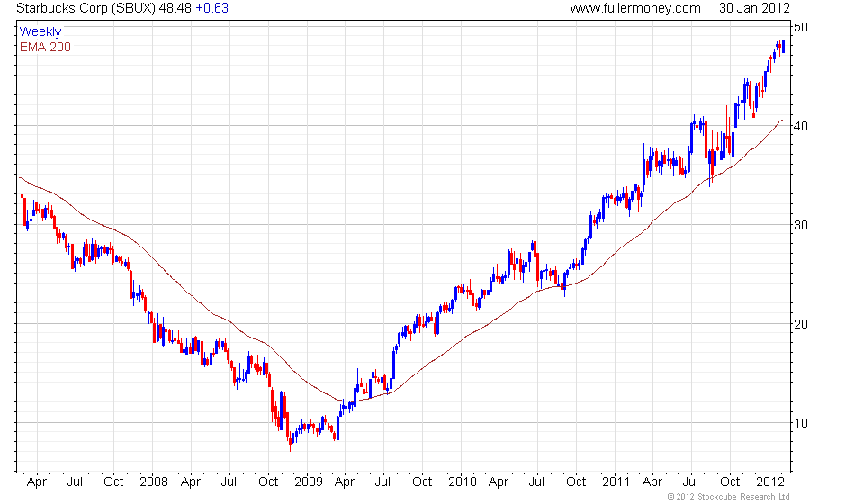Image resolution: width=864 pixels, height=504 pixels.
Task: Click the 40 y-axis label
Action: pyautogui.click(x=801, y=126)
